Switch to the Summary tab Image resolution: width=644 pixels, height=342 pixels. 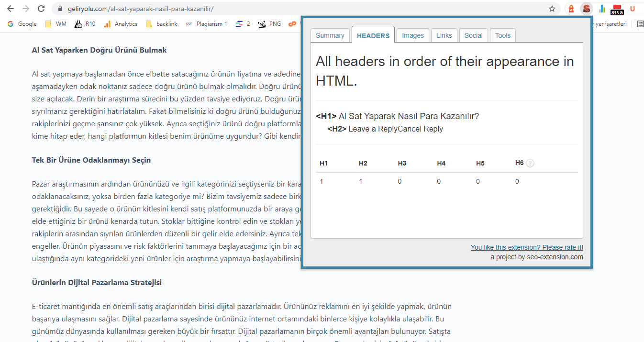(x=330, y=35)
